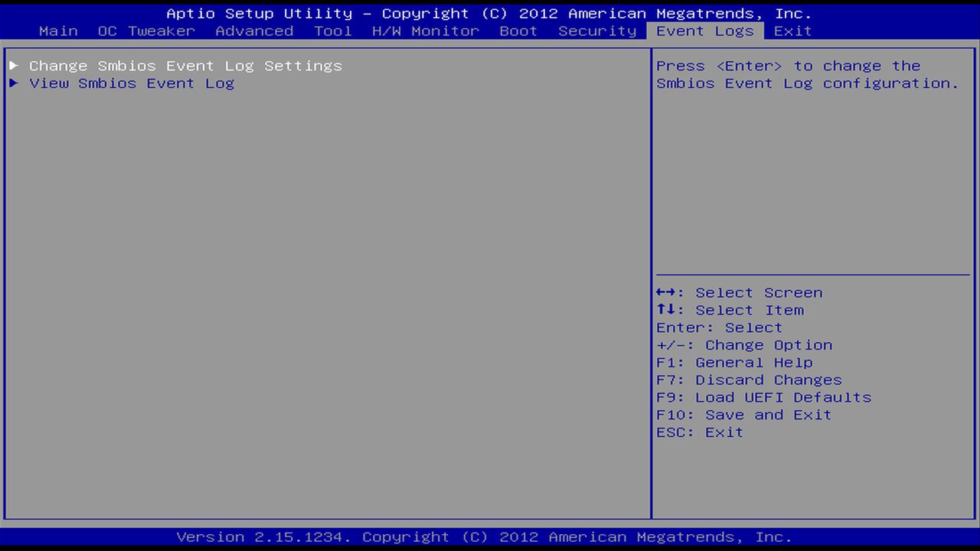Click the Version 2.15.1234 footer text
980x551 pixels.
[x=485, y=537]
